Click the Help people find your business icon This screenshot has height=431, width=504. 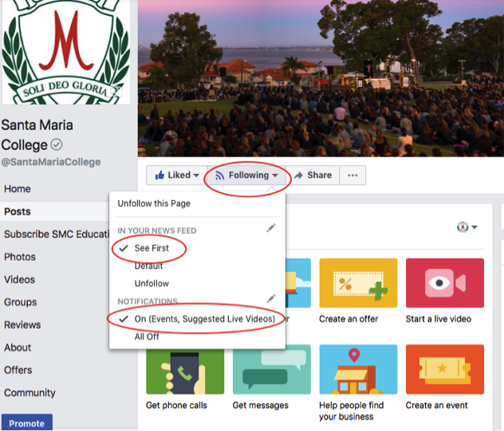(x=358, y=370)
